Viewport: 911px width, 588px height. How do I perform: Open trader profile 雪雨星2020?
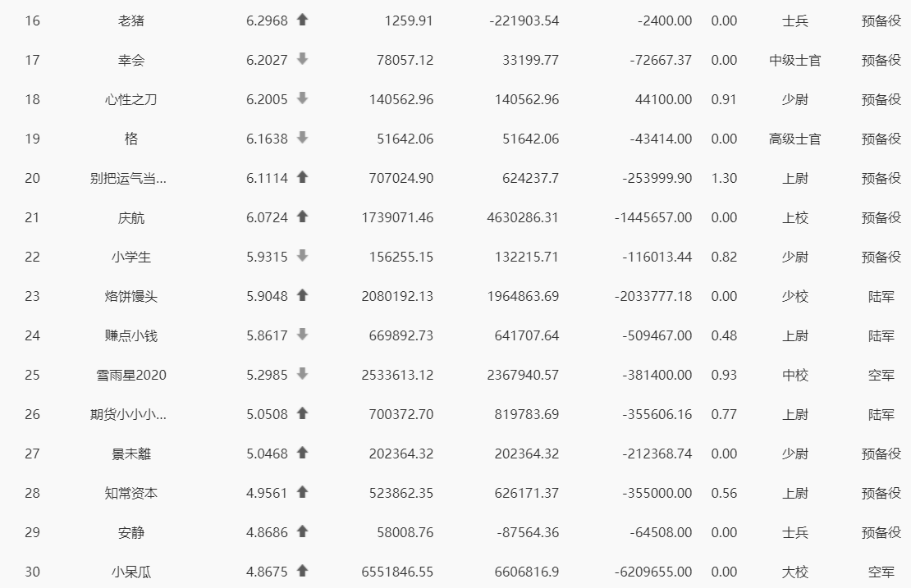131,375
